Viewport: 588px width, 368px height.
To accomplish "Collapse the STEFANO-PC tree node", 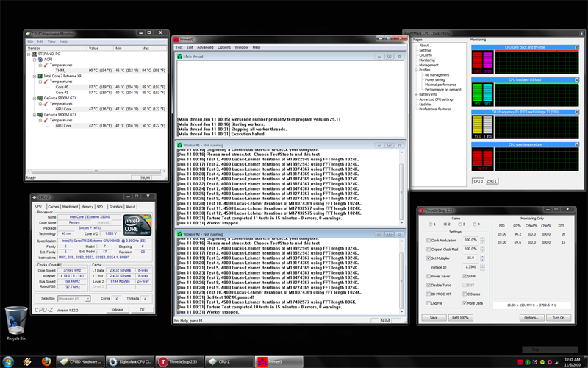I will (29, 54).
